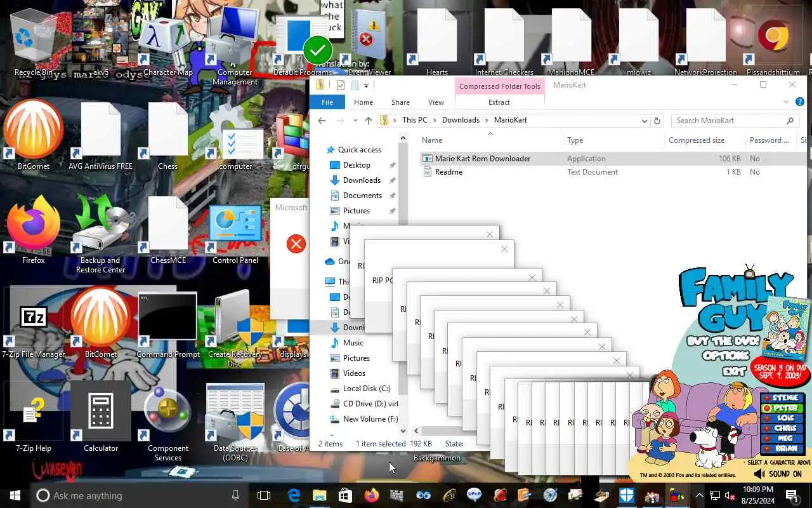
Task: Select the Command Prompt desktop shortcut
Action: [167, 325]
